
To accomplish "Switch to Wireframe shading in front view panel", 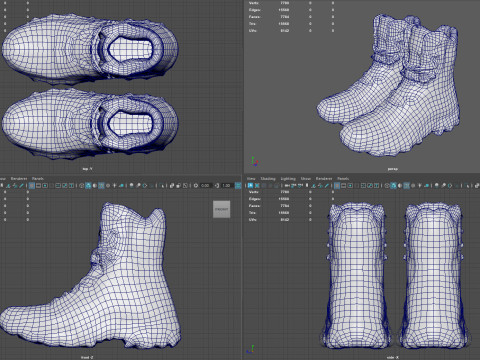I will coord(82,185).
